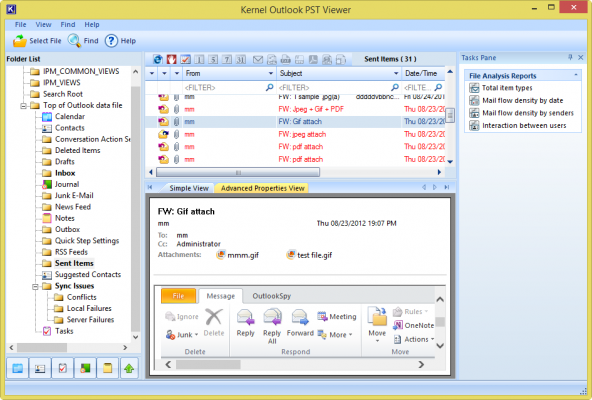Select the 31-day view icon
Image resolution: width=592 pixels, height=400 pixels.
tap(240, 59)
